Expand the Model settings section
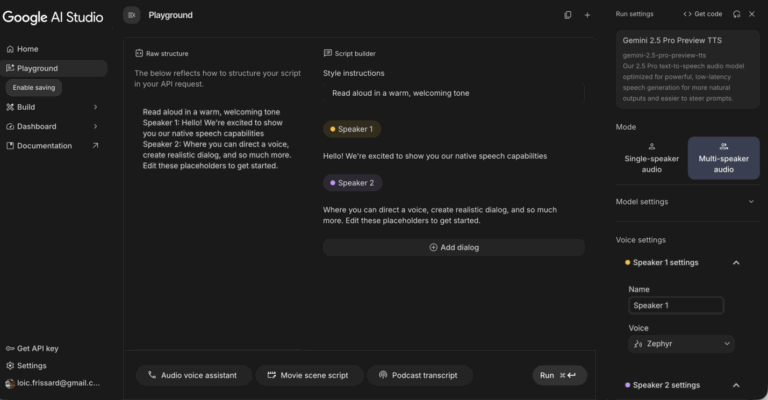 [x=688, y=202]
